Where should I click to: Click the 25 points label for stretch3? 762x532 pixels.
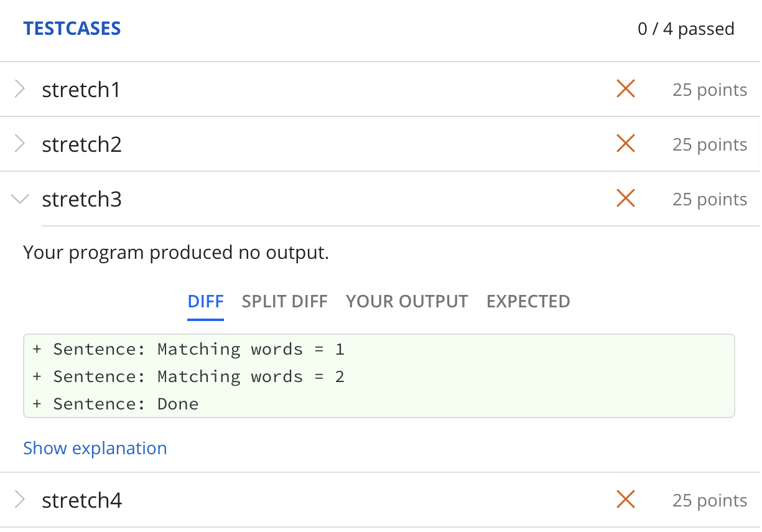point(710,198)
